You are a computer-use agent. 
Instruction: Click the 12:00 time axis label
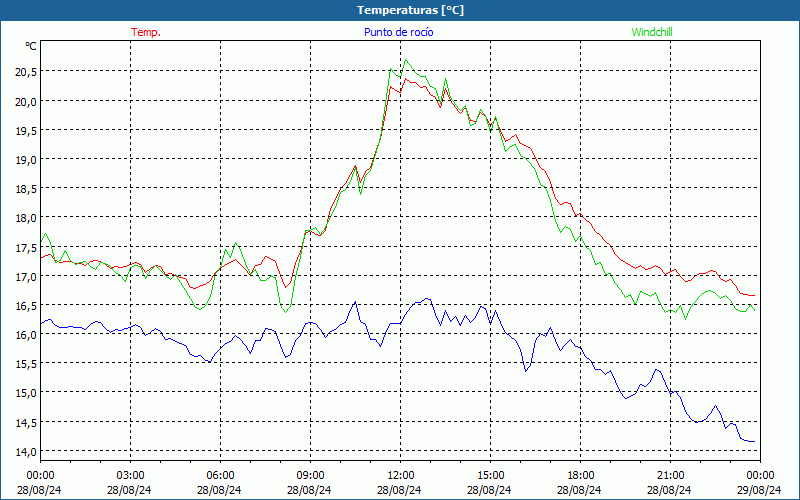(x=401, y=476)
